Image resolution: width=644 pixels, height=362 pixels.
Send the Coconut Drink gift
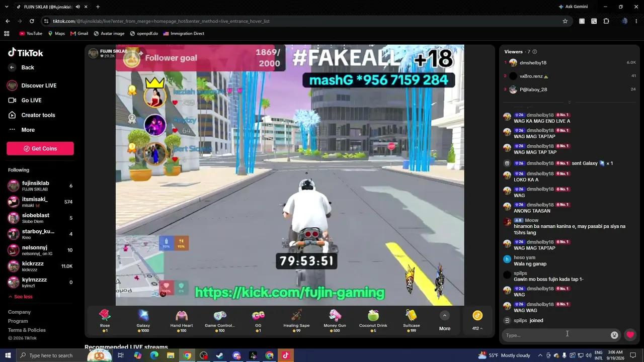pyautogui.click(x=373, y=320)
